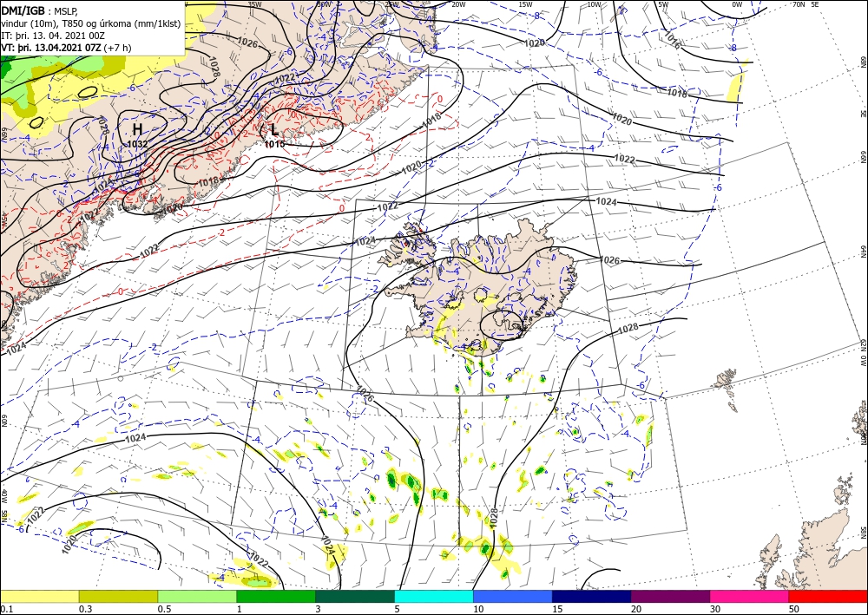Click the '10W' longitude label
This screenshot has height=615, width=868.
[594, 4]
